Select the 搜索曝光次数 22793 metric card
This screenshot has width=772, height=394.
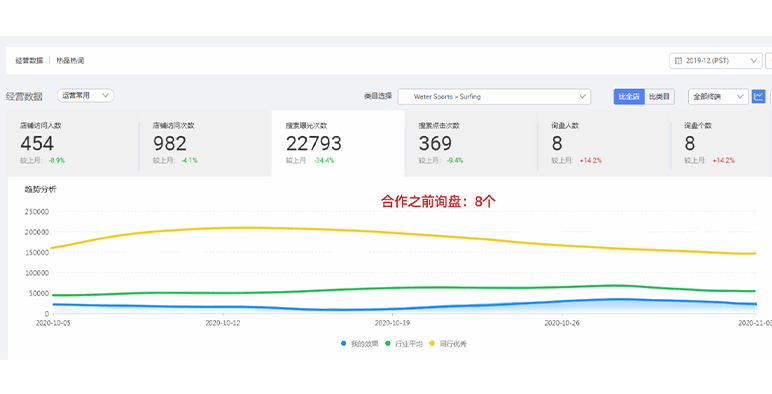[x=338, y=143]
